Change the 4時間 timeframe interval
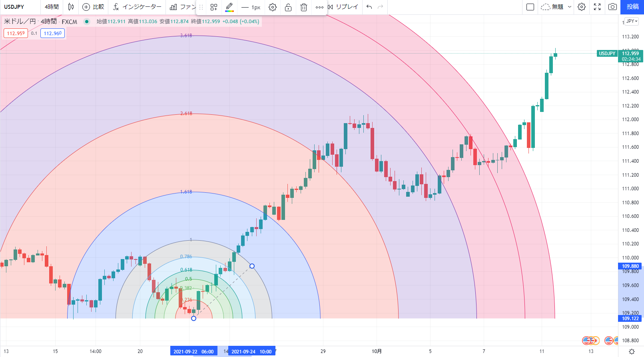This screenshot has height=357, width=644. (52, 7)
